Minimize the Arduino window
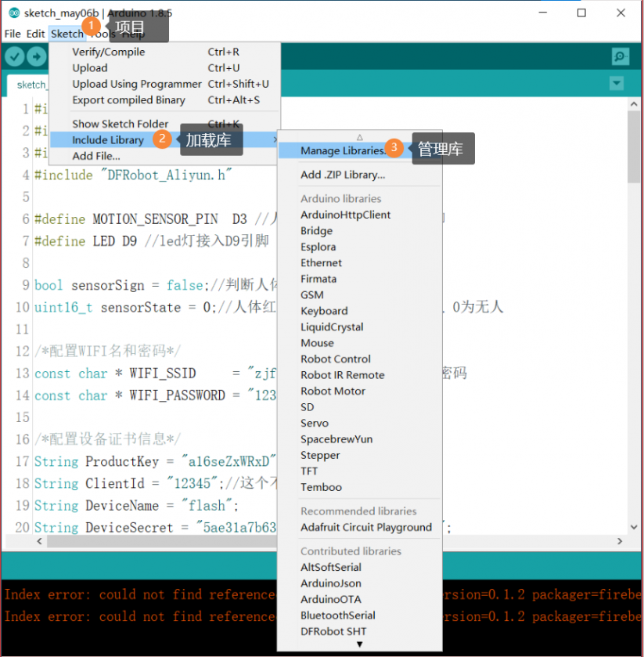Viewport: 644px width, 657px height. pos(543,13)
